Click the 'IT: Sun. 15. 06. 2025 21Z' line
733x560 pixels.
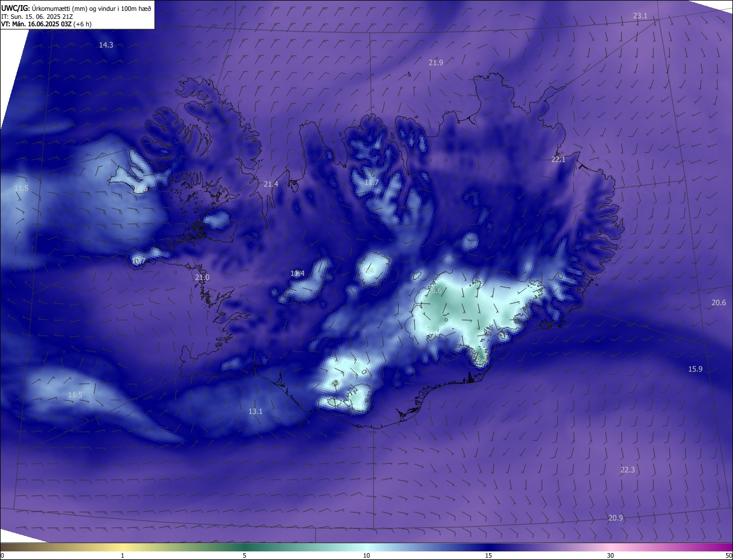point(37,17)
